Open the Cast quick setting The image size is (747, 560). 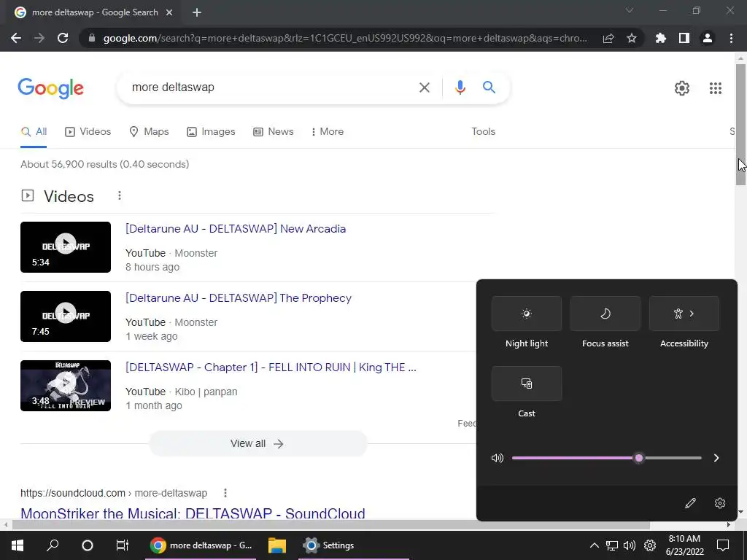[527, 384]
